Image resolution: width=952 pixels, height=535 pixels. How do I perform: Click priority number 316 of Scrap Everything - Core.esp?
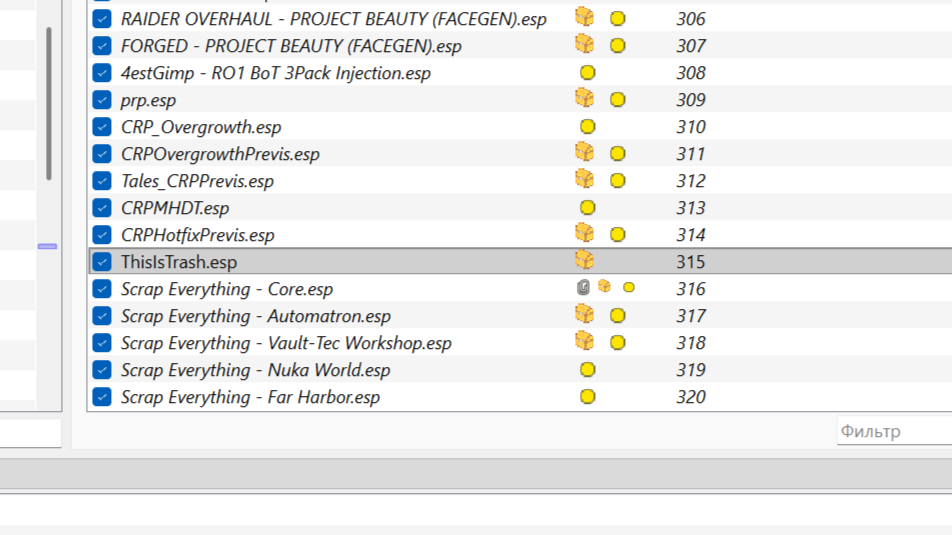(690, 289)
